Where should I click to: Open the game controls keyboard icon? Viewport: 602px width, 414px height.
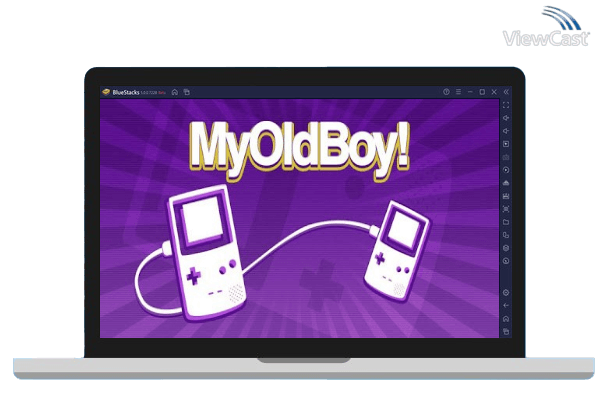tap(506, 157)
